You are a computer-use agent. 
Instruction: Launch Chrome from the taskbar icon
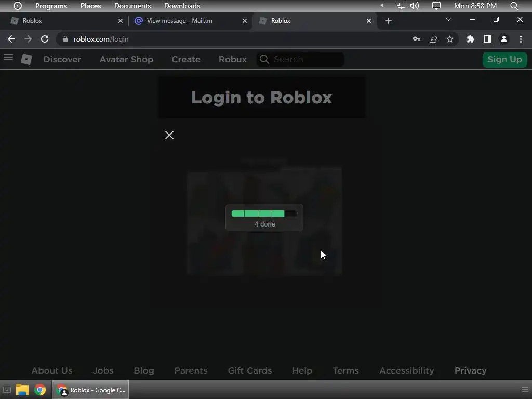[40, 390]
